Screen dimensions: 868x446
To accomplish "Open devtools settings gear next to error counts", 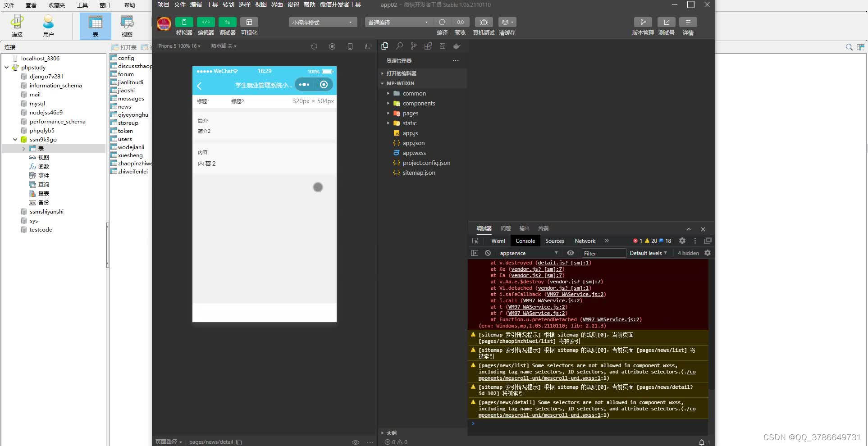I will click(x=682, y=241).
